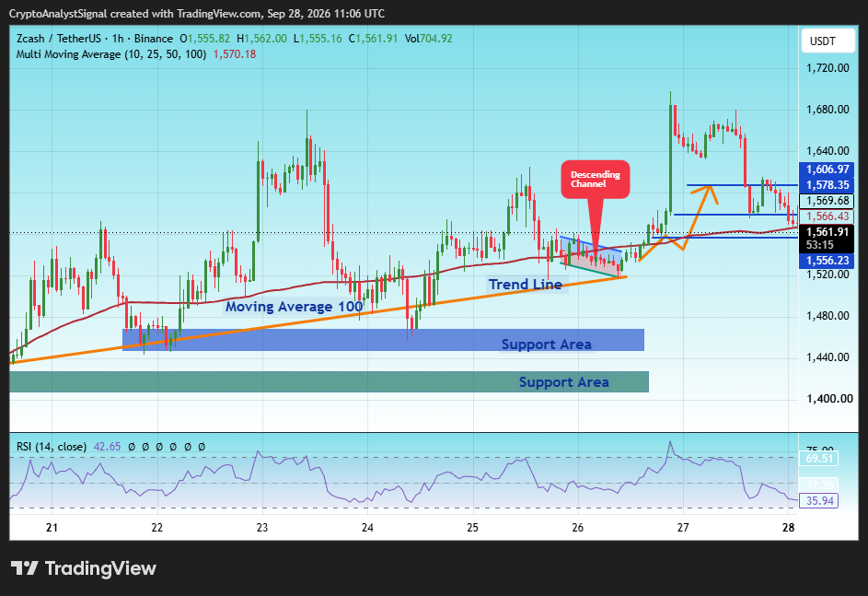Click the Multi Moving Average indicator legend

tap(111, 54)
